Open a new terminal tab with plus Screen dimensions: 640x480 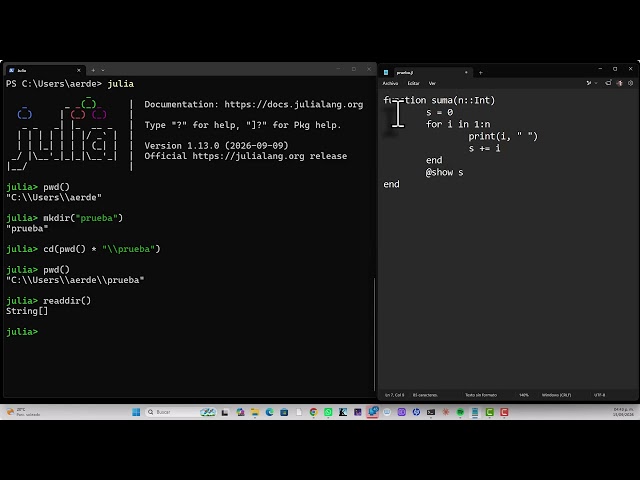93,70
